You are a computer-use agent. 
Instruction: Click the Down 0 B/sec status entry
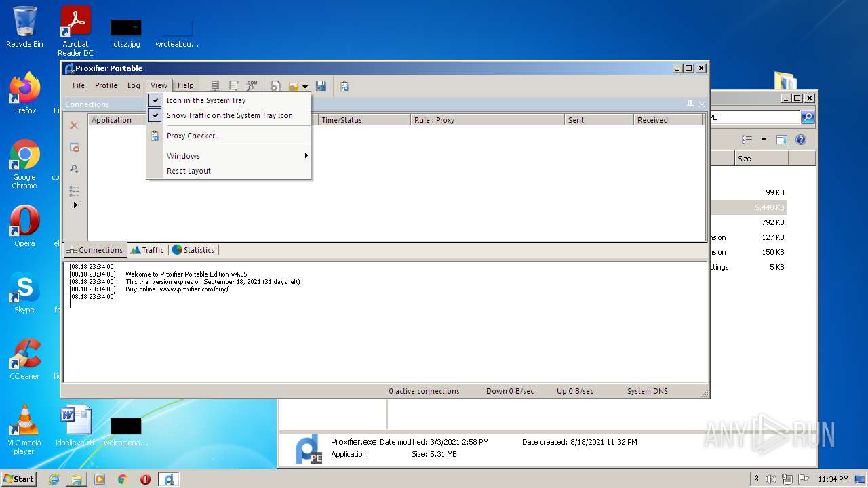[510, 391]
